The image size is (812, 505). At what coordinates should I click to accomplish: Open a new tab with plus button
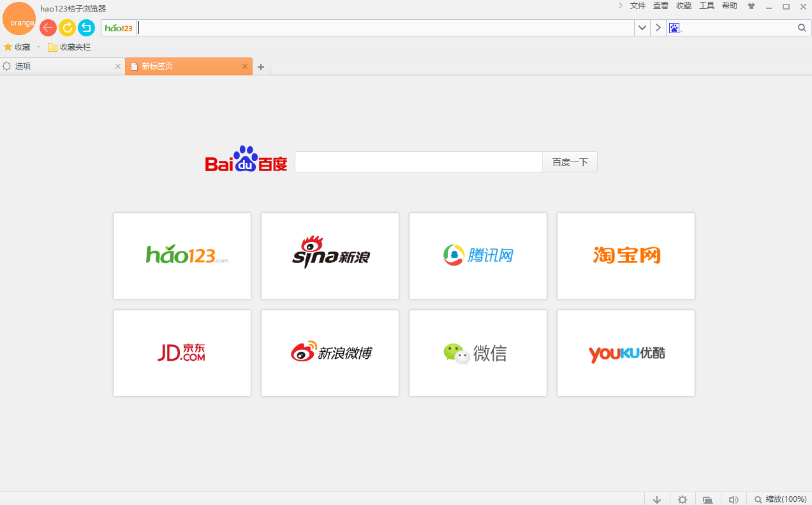point(261,67)
